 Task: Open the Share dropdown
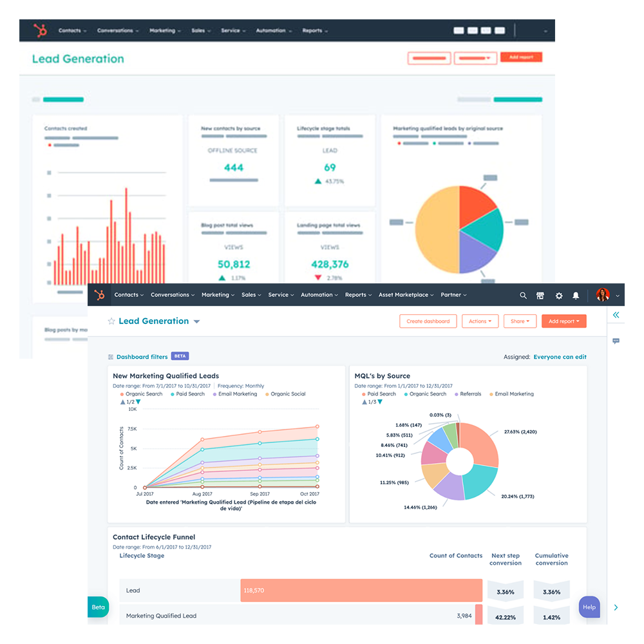coord(520,321)
